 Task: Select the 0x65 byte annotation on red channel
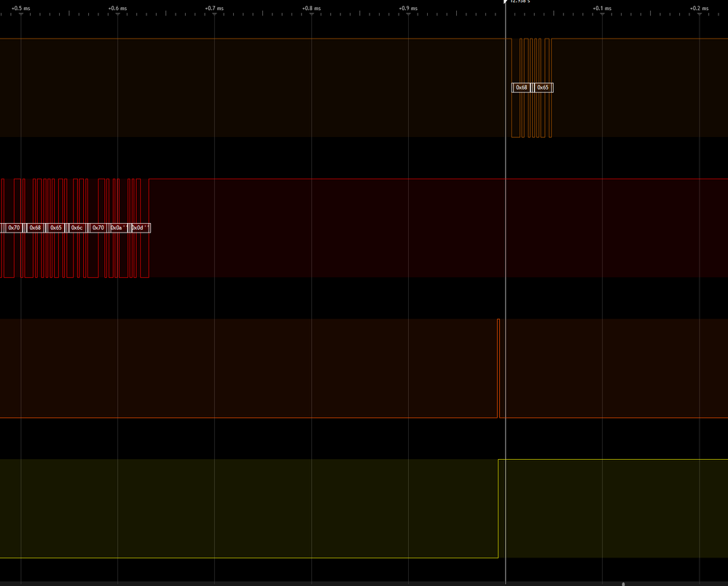click(55, 227)
